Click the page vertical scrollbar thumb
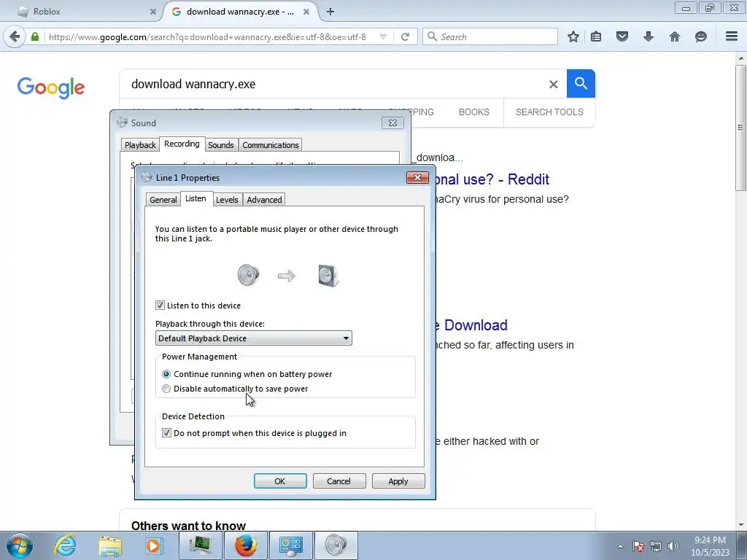 tap(740, 128)
